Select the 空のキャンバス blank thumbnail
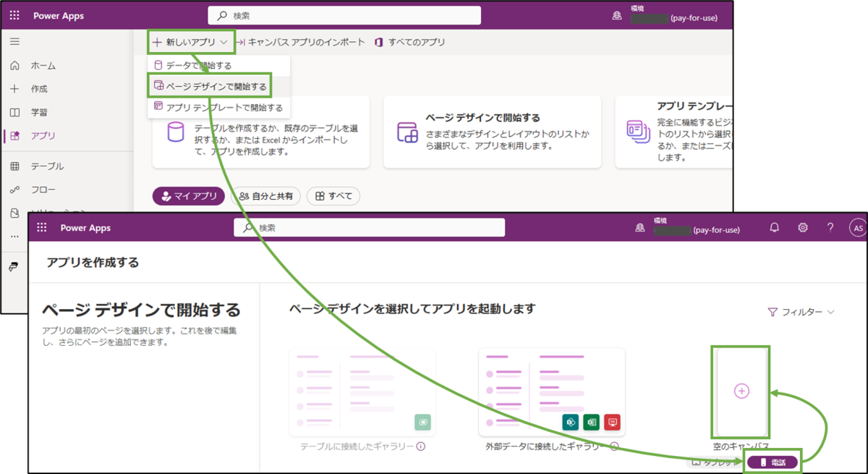The height and width of the screenshot is (474, 868). [x=741, y=391]
